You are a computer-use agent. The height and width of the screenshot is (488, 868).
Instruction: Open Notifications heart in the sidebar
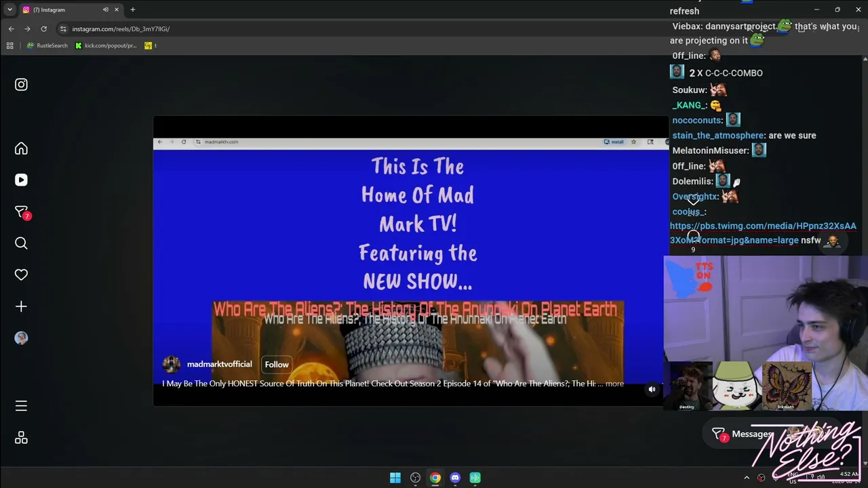pyautogui.click(x=21, y=274)
